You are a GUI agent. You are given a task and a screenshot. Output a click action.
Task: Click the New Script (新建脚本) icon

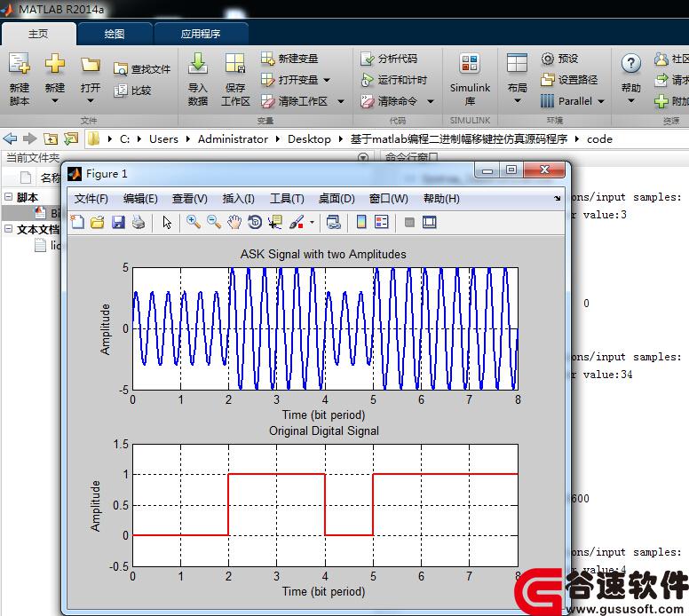(20, 64)
